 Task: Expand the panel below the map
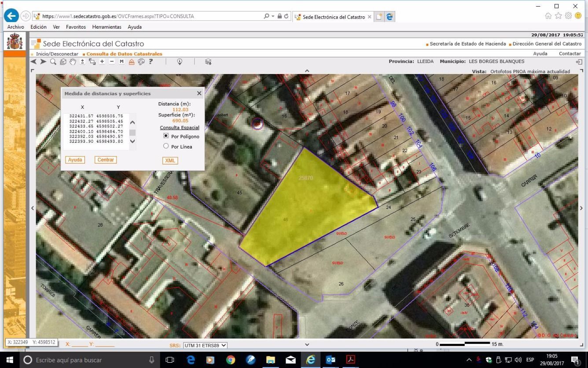(x=307, y=344)
